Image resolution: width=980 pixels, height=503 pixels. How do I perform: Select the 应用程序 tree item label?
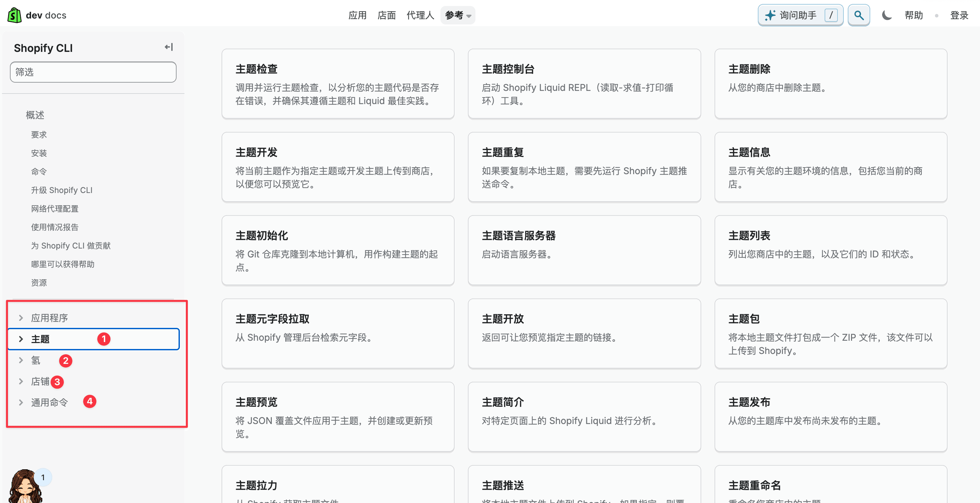(50, 318)
